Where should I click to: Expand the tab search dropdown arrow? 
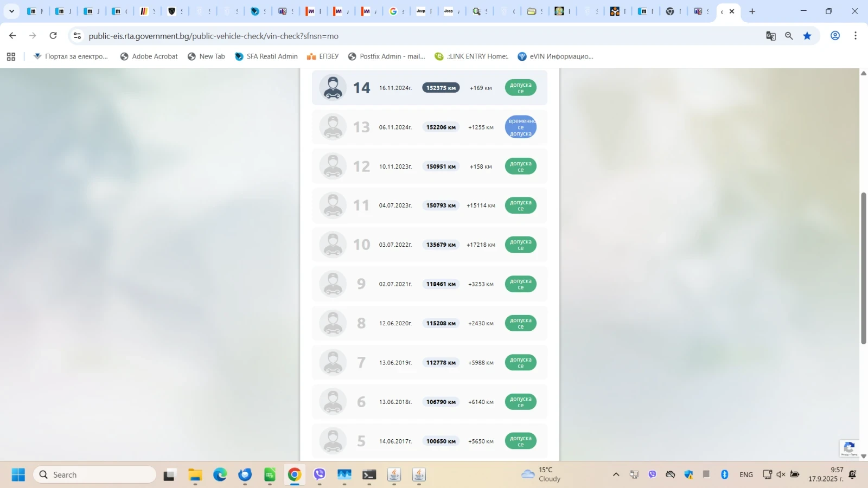(x=11, y=11)
